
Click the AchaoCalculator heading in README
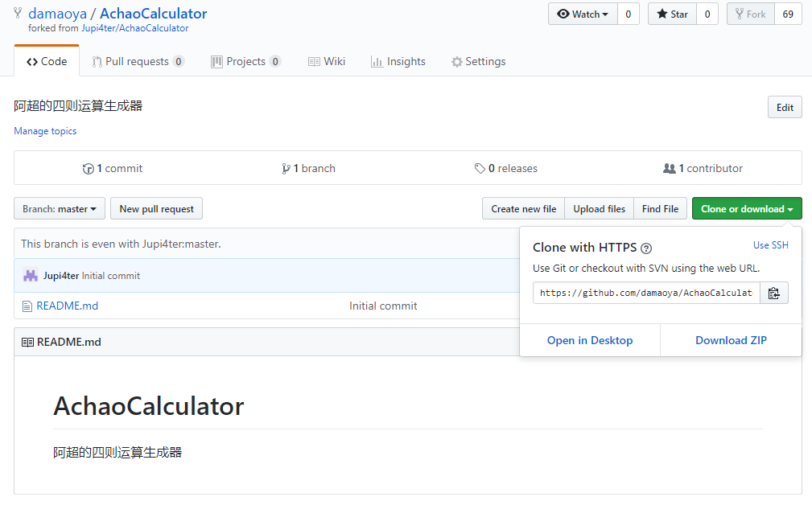[x=149, y=406]
